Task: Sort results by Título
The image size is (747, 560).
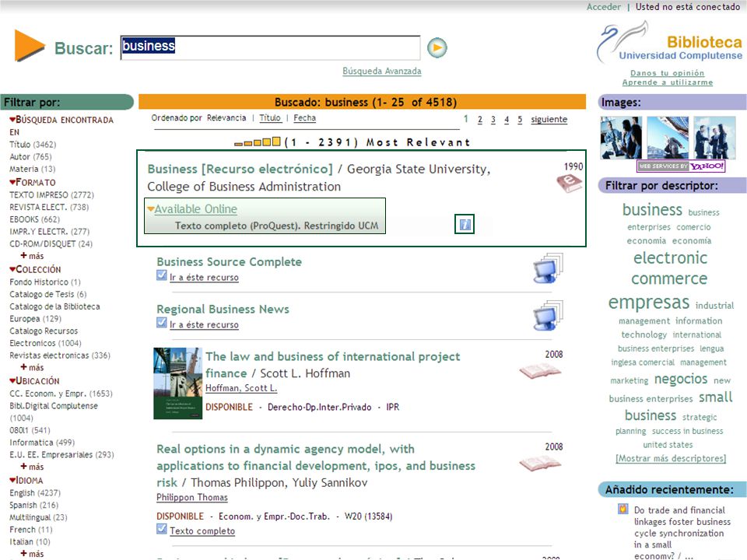Action: pos(270,117)
